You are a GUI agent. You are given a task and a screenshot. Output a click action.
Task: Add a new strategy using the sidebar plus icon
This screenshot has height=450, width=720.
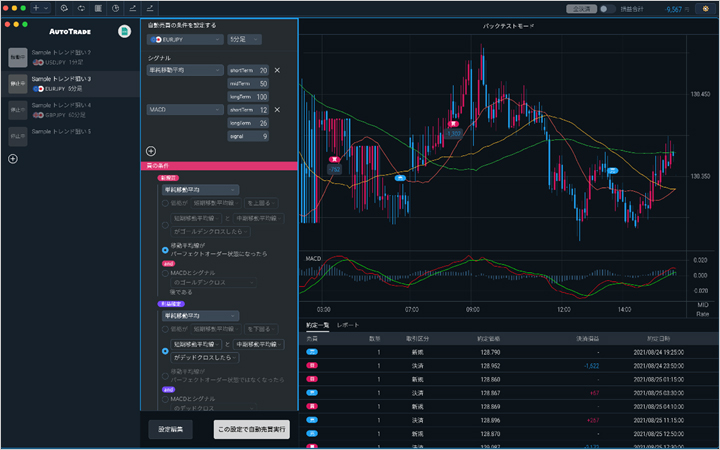point(13,159)
